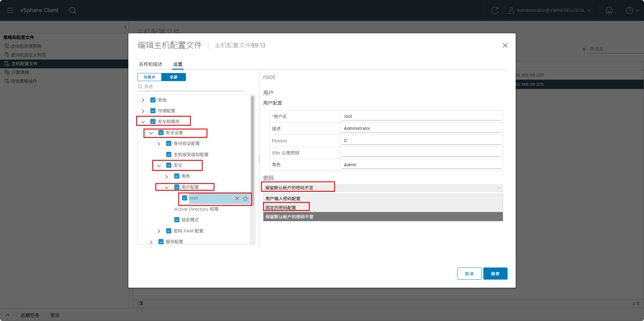644x321 pixels.
Task: Expand the 角色 tree node
Action: click(167, 176)
